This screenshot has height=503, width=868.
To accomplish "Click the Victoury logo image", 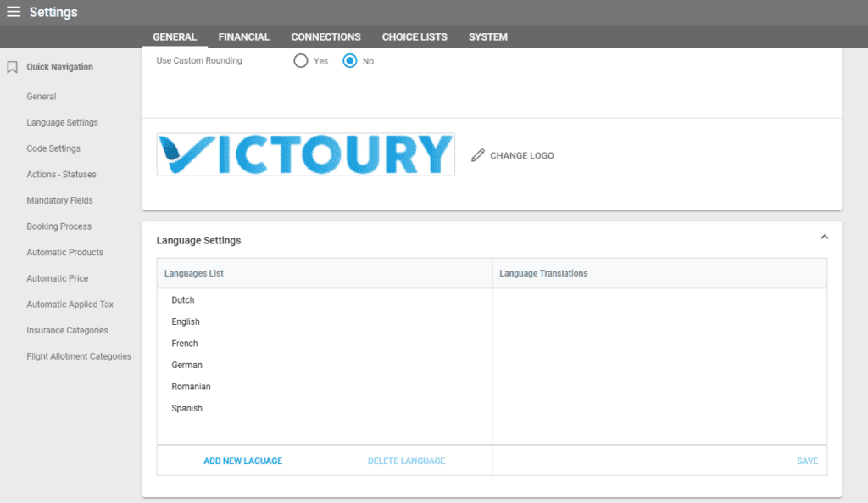I will (x=305, y=154).
